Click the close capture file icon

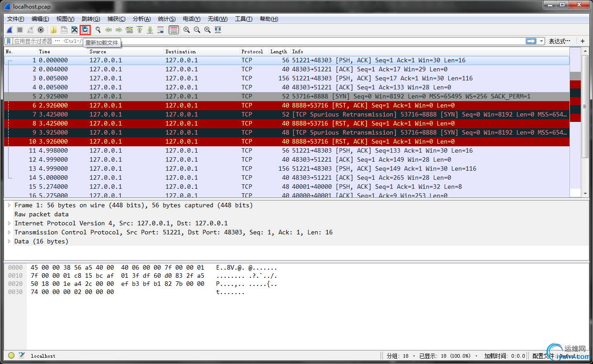pos(75,30)
